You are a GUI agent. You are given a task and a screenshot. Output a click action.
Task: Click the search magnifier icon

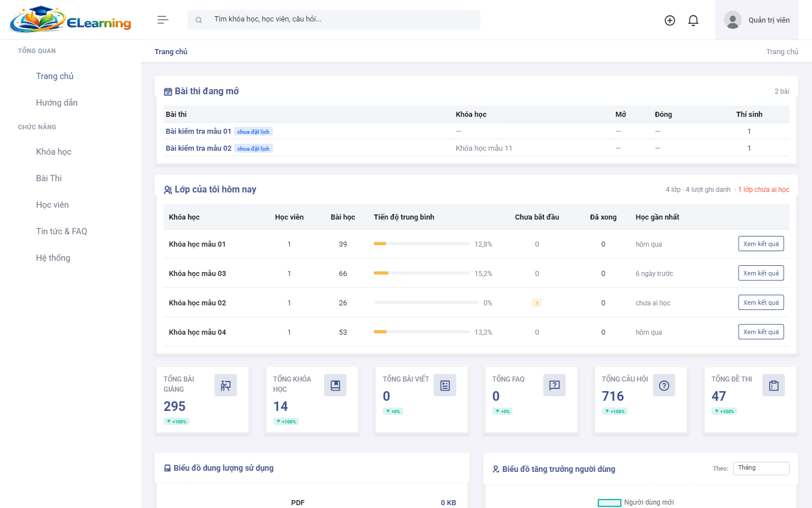[198, 20]
